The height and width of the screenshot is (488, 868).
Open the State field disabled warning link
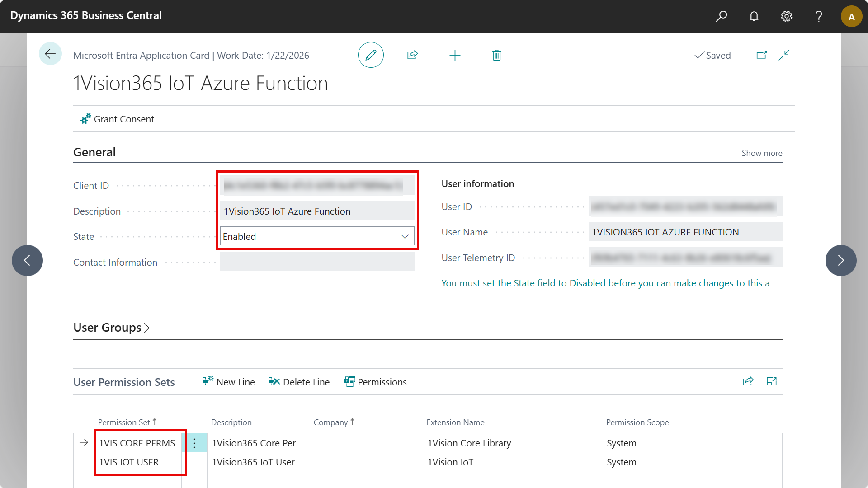pos(609,283)
